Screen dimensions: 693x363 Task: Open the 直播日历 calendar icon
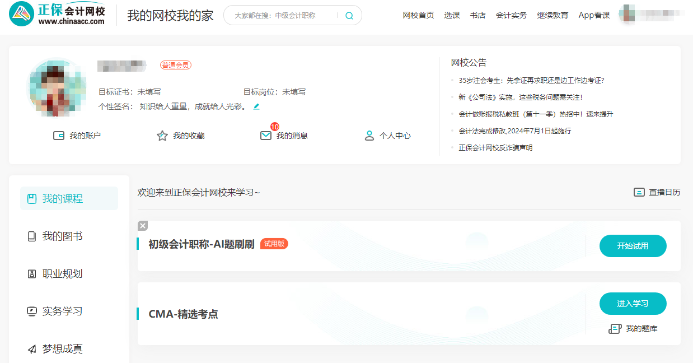pyautogui.click(x=639, y=192)
